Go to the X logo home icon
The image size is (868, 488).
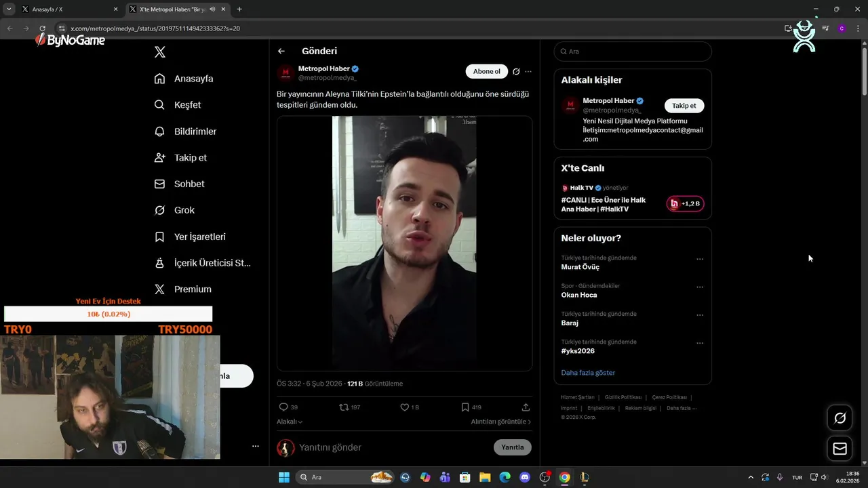click(160, 52)
